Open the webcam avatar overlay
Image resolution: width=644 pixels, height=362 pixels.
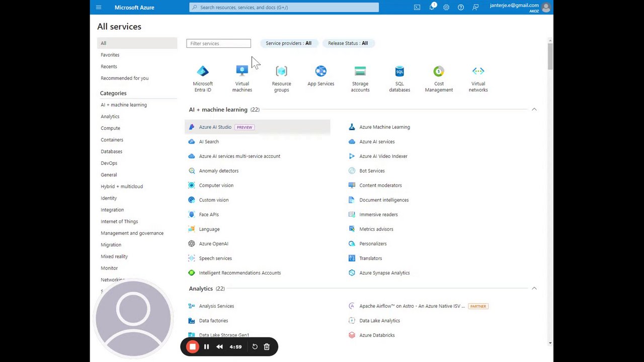click(133, 319)
